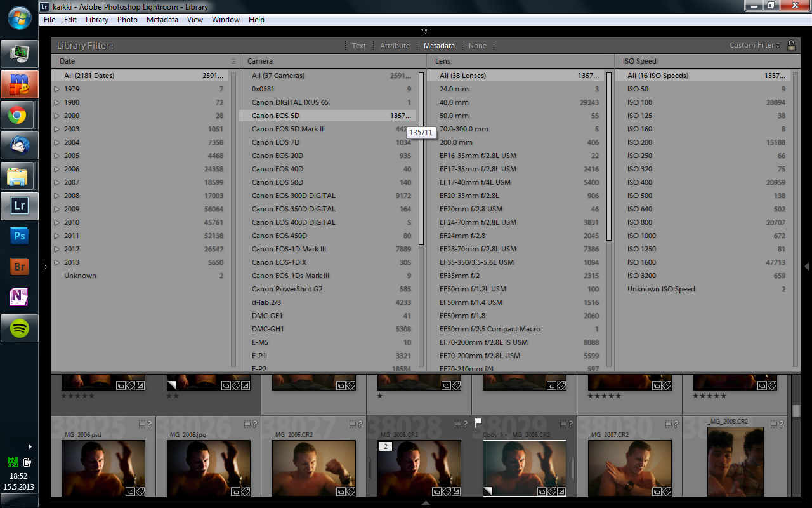The height and width of the screenshot is (508, 812).
Task: Select the _MG_2005.CR2 thumbnail
Action: click(x=314, y=468)
